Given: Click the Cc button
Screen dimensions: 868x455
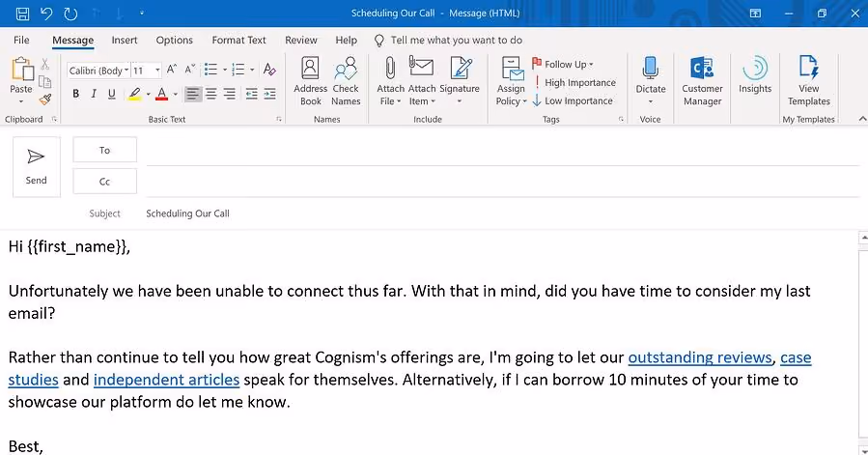Looking at the screenshot, I should click(104, 182).
